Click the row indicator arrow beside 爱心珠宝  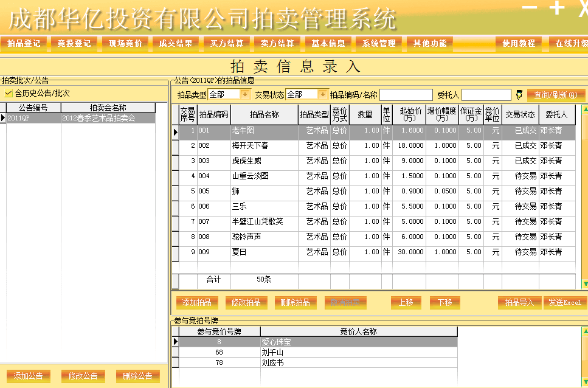pos(175,342)
